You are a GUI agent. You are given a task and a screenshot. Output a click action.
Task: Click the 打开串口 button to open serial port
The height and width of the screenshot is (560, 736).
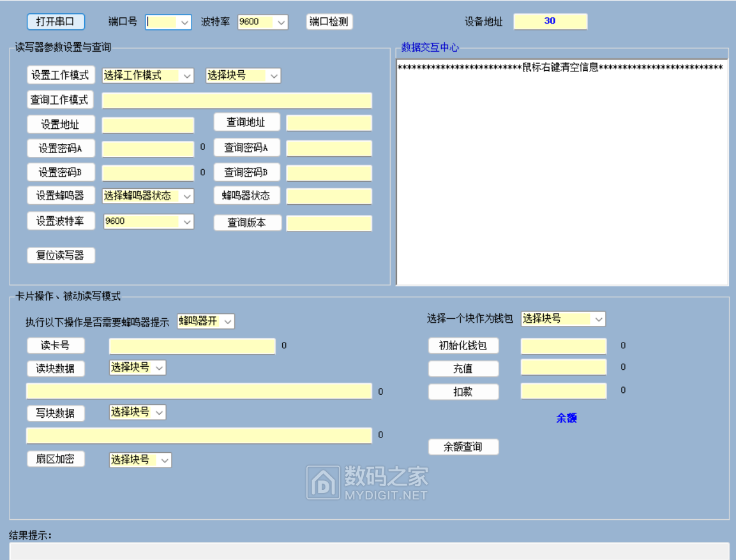pyautogui.click(x=54, y=21)
